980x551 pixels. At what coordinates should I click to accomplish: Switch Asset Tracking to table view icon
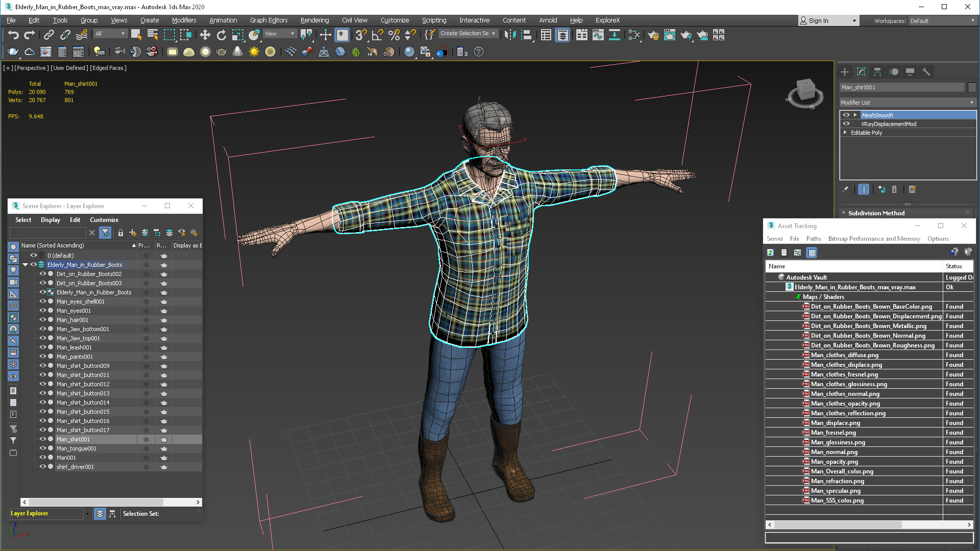[812, 253]
